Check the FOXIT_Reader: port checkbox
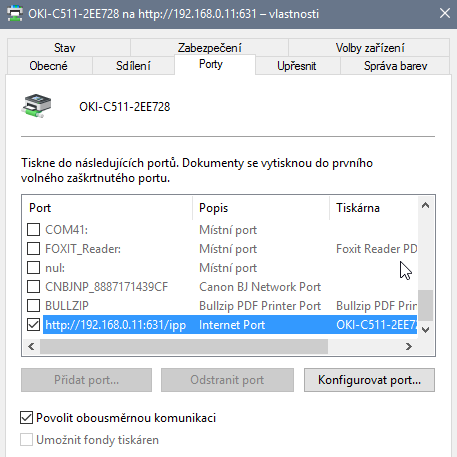The width and height of the screenshot is (457, 457). [x=33, y=249]
